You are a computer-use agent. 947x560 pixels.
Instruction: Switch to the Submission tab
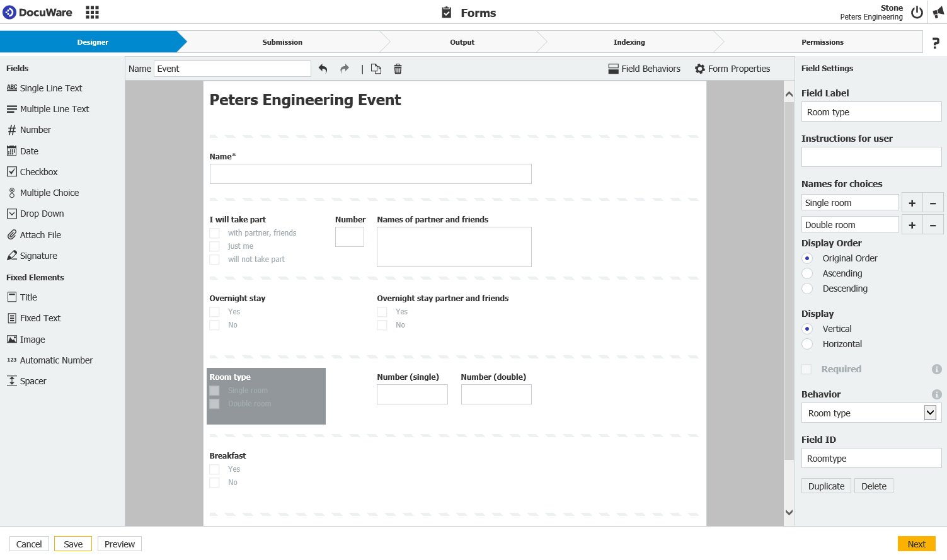click(282, 42)
